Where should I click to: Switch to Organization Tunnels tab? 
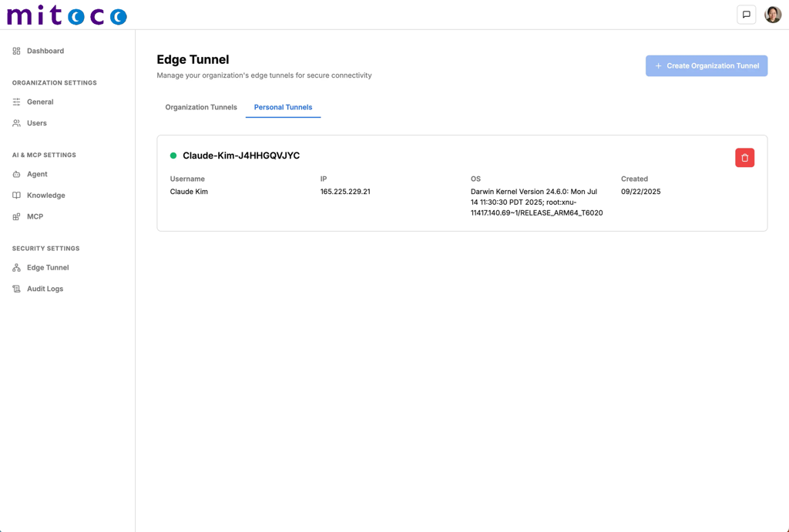pos(201,107)
